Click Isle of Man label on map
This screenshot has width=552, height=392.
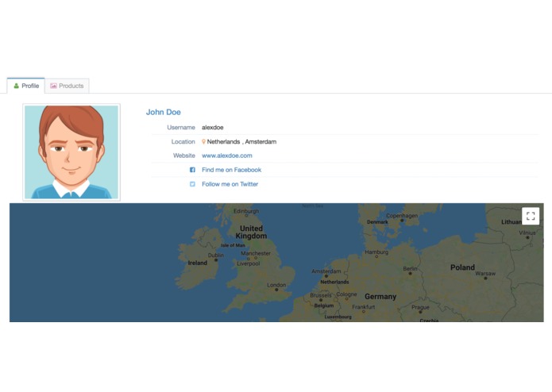click(233, 245)
